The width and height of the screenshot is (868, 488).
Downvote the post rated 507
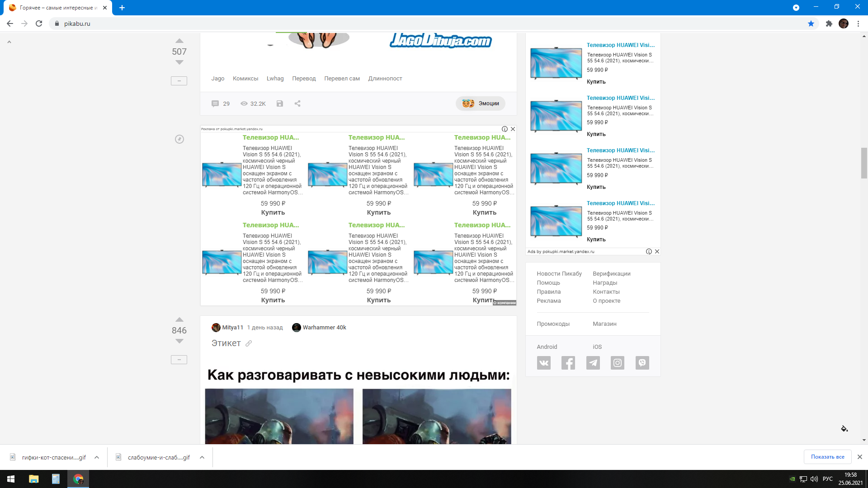(179, 62)
